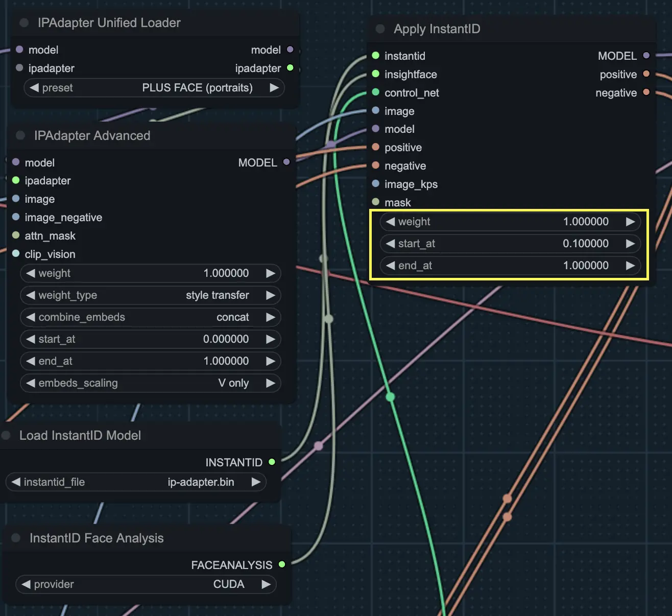
Task: Open the weight_type style transfer dropdown
Action: [151, 295]
